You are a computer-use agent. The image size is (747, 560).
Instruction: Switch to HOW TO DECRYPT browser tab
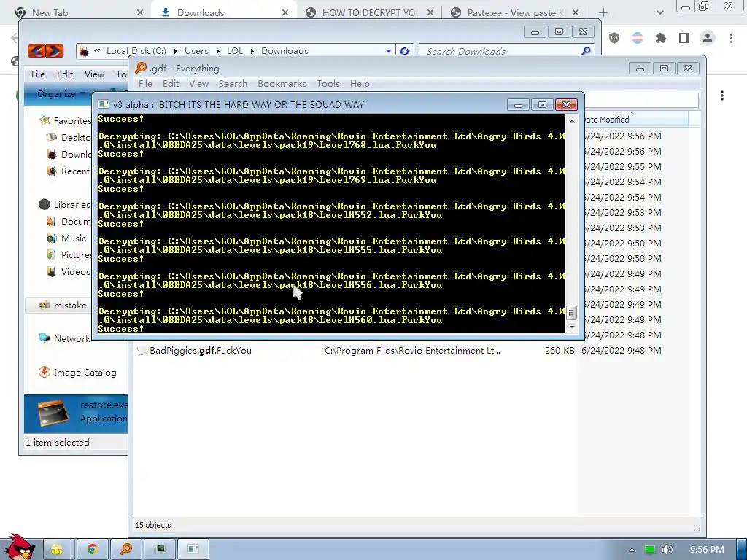point(369,13)
